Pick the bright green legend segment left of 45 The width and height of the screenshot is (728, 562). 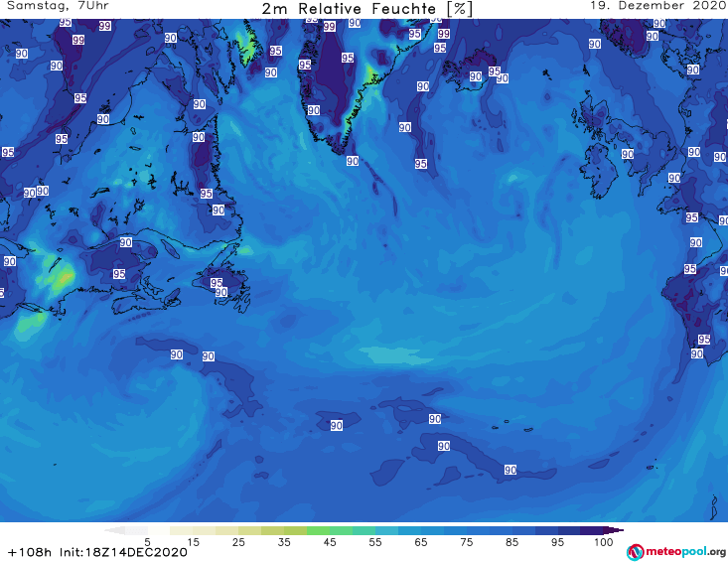point(318,530)
